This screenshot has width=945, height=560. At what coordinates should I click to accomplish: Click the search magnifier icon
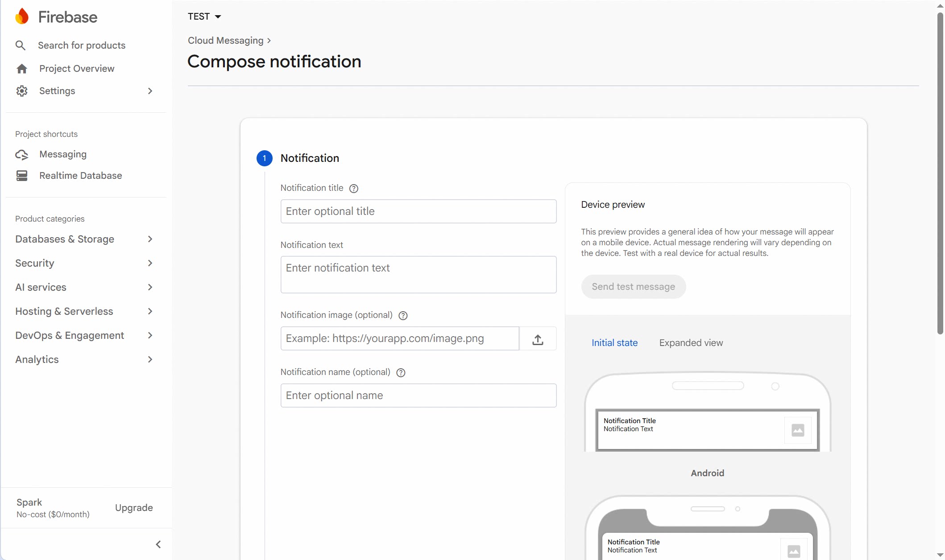(x=21, y=45)
